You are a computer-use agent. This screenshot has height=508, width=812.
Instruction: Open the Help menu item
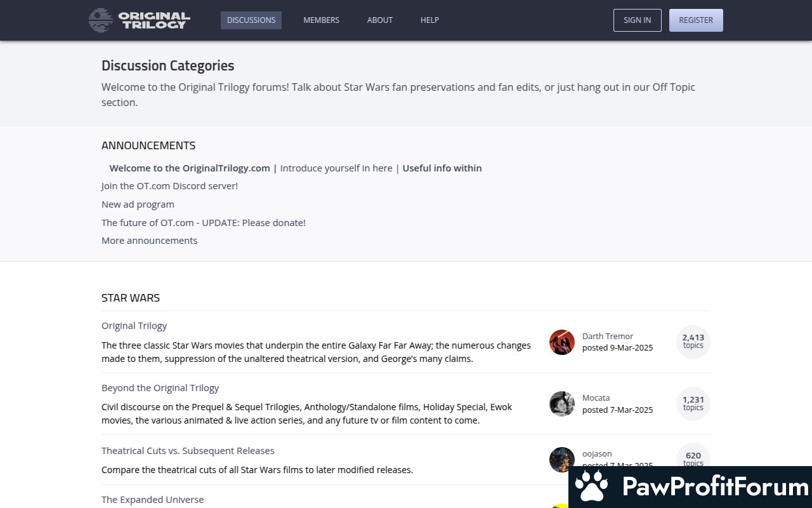(429, 20)
